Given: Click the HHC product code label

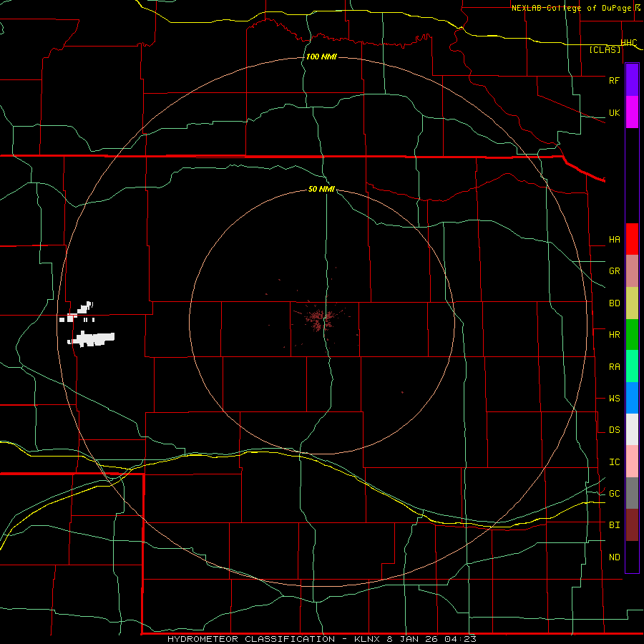Looking at the screenshot, I should point(629,43).
